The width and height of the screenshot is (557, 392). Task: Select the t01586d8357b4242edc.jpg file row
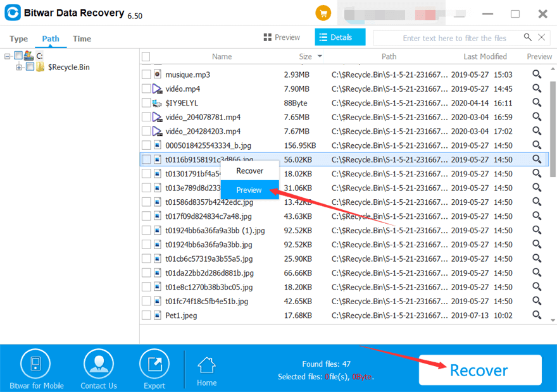click(344, 202)
